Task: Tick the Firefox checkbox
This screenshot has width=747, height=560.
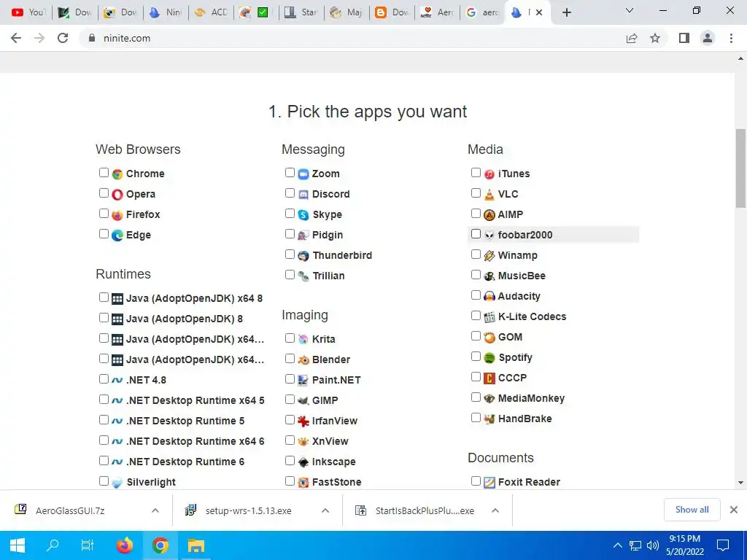Action: 104,214
